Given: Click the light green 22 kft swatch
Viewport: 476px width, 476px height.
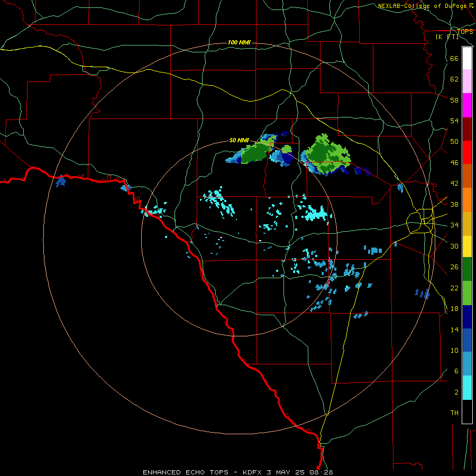Looking at the screenshot, I should pyautogui.click(x=467, y=293).
